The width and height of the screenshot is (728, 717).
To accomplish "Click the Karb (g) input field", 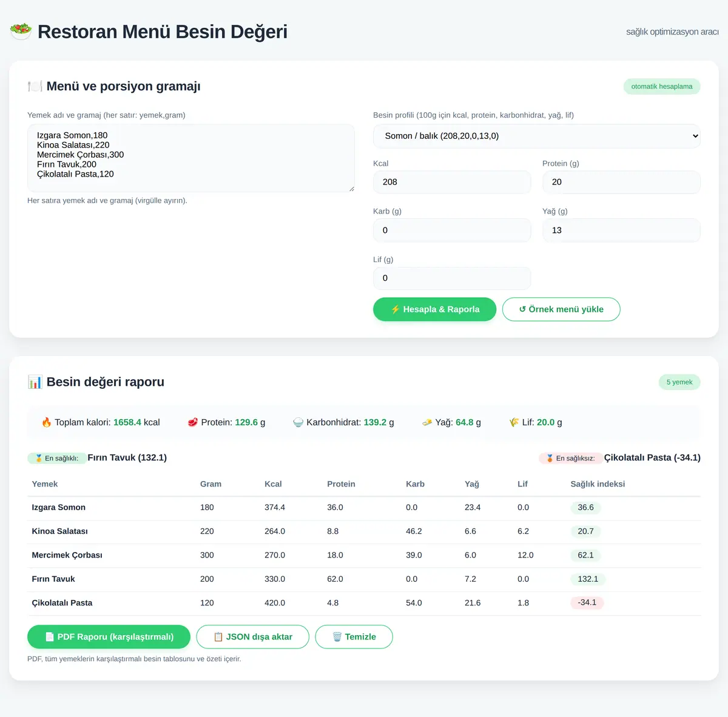I will (452, 230).
